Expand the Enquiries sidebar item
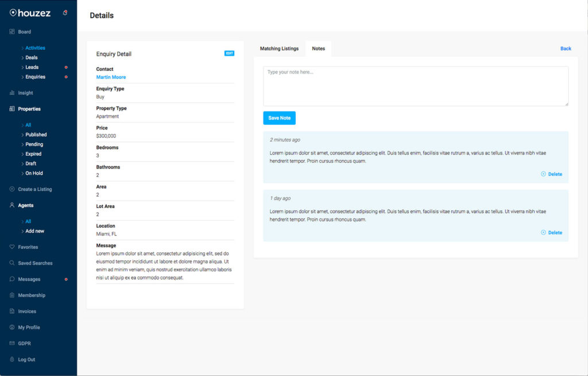The image size is (588, 376). 35,77
